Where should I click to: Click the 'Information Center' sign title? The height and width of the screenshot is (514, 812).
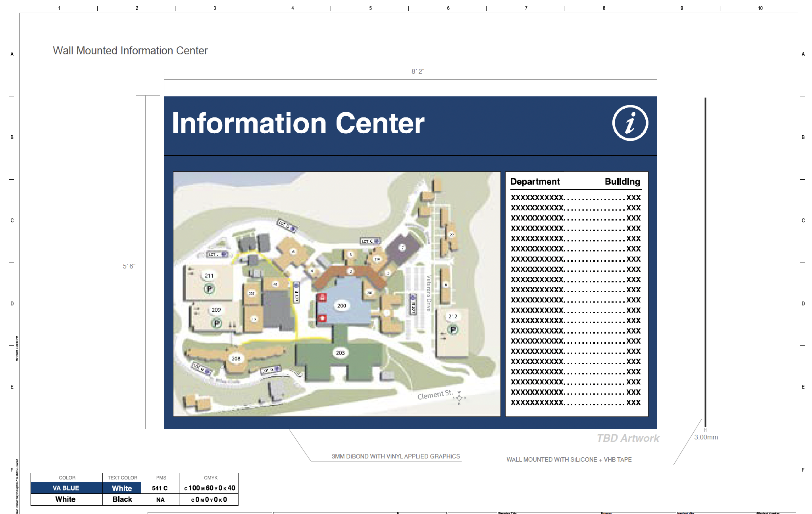click(298, 123)
